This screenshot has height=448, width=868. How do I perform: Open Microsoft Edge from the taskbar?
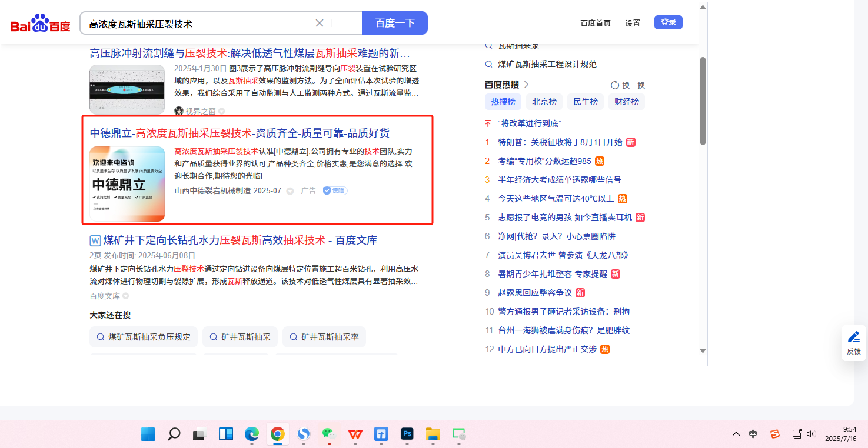252,434
